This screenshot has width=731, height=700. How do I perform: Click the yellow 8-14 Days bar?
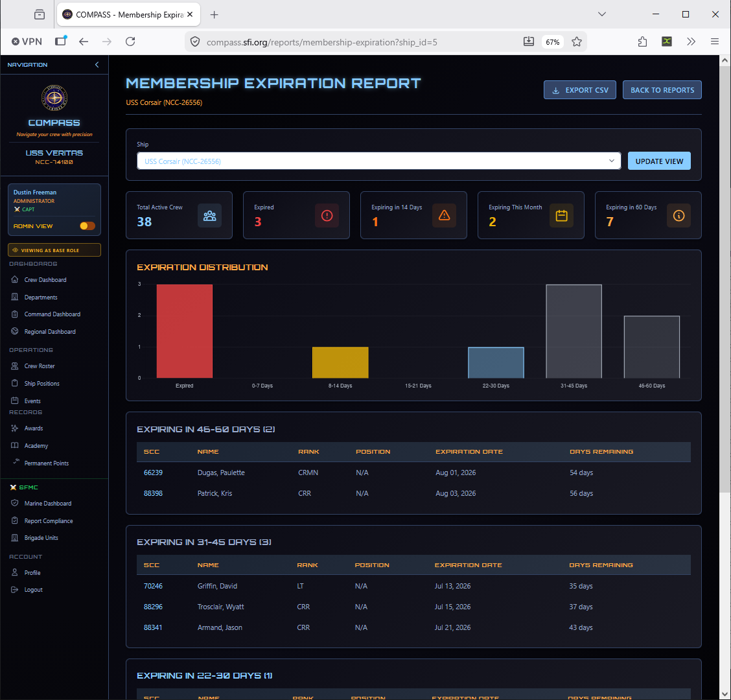pyautogui.click(x=340, y=362)
